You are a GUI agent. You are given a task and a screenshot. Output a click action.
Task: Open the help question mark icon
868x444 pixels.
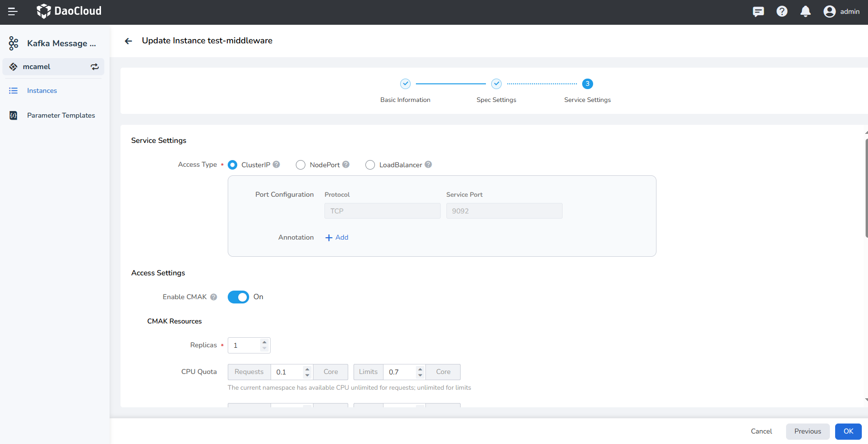[x=782, y=11]
